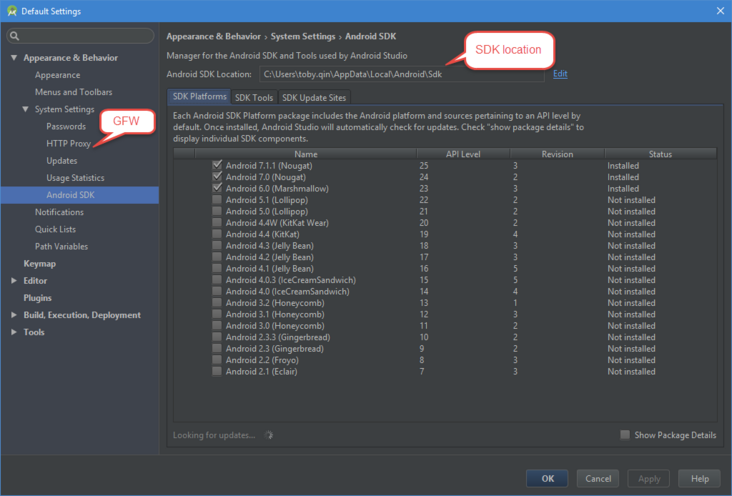
Task: Open HTTP Proxy settings
Action: coord(68,143)
